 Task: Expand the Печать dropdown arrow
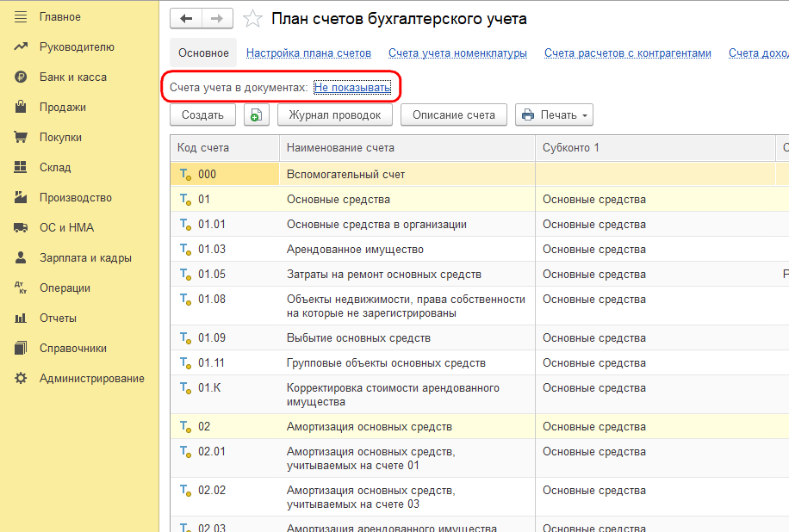585,115
